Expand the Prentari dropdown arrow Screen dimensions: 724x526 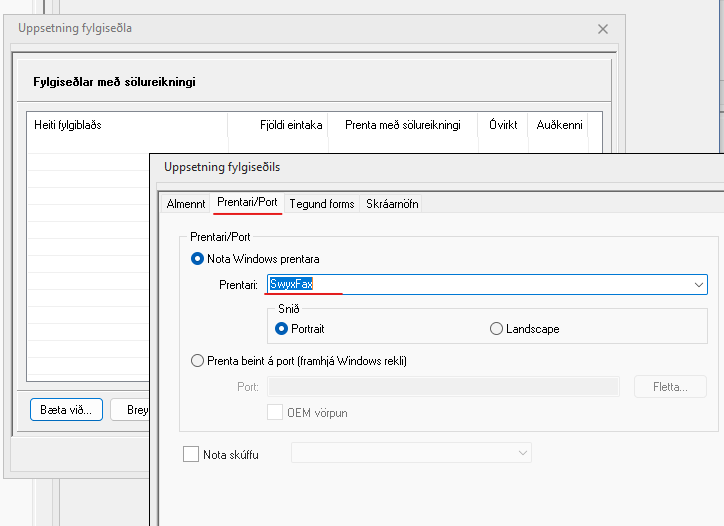(x=698, y=285)
